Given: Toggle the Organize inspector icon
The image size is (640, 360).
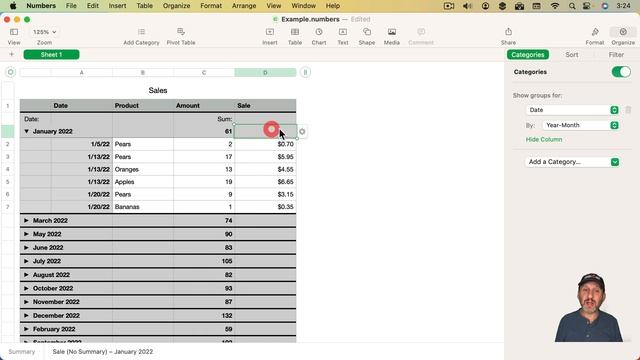Looking at the screenshot, I should pos(623,32).
